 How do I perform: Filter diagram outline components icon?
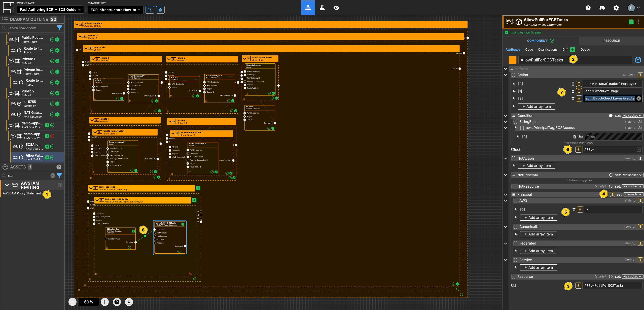59,28
